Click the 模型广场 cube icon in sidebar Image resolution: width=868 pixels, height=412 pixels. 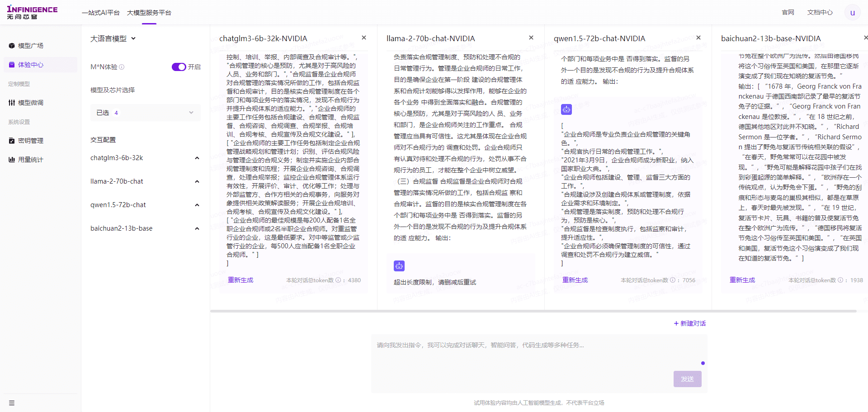tap(12, 46)
